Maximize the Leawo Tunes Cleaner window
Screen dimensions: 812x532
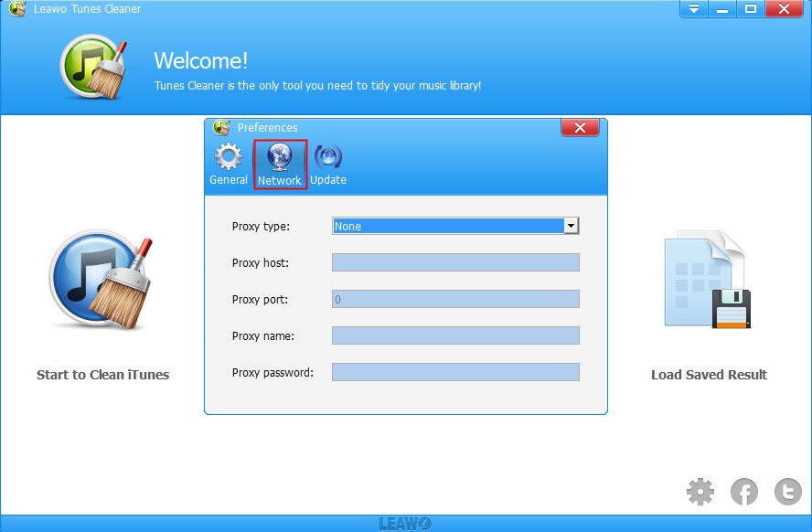[751, 9]
